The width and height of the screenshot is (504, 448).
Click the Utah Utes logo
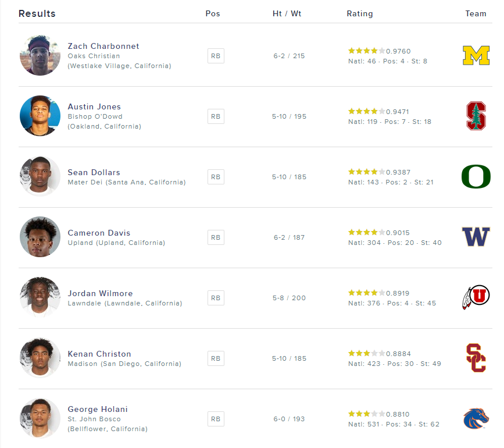click(x=476, y=297)
